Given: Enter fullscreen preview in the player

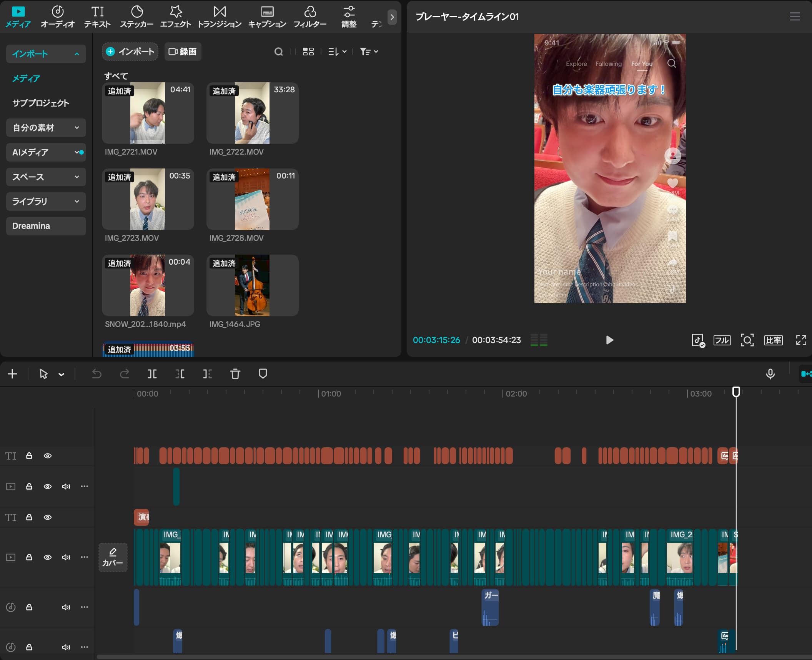Looking at the screenshot, I should click(x=801, y=340).
